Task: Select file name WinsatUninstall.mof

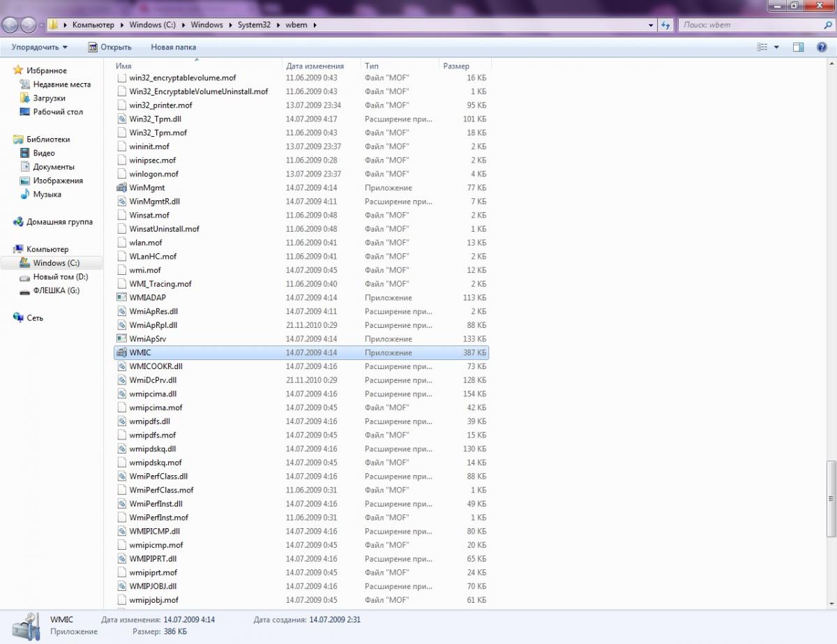Action: (164, 229)
